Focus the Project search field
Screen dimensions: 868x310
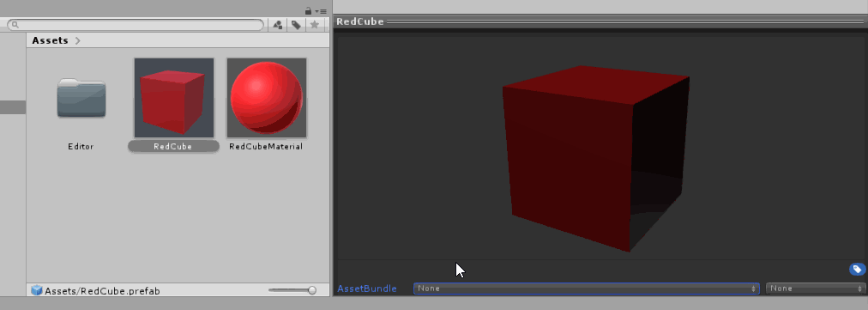point(136,25)
